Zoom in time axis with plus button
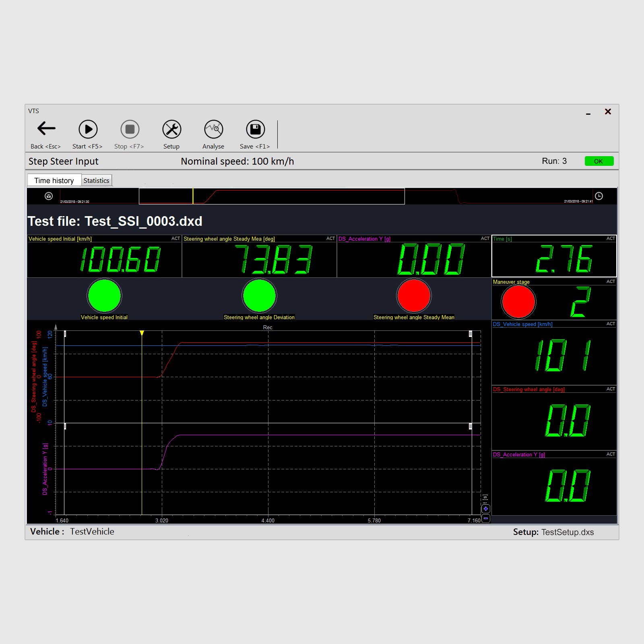The height and width of the screenshot is (644, 644). point(486,509)
